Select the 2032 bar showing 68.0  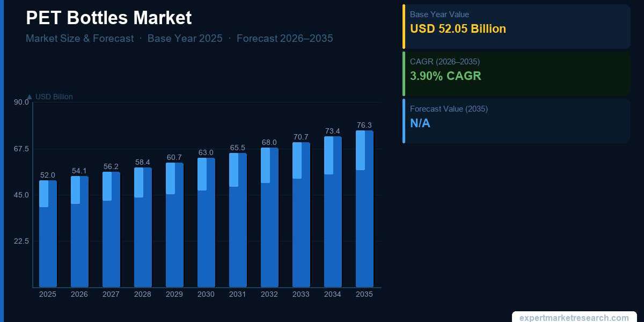point(269,217)
